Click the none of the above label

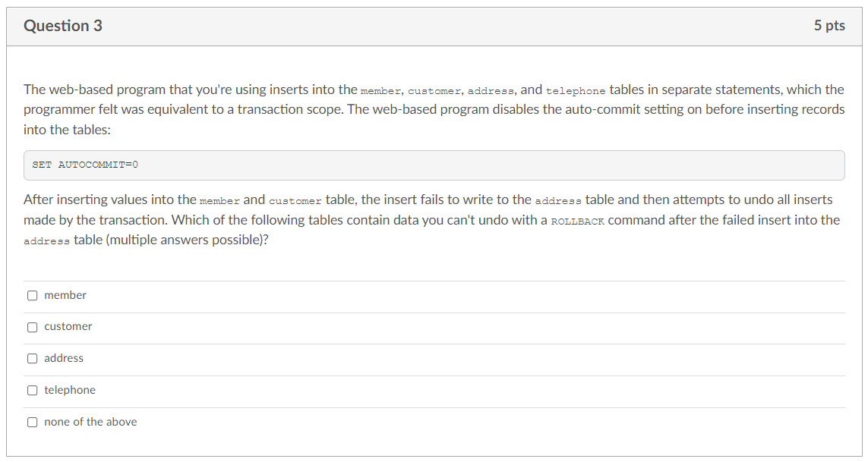pyautogui.click(x=91, y=422)
